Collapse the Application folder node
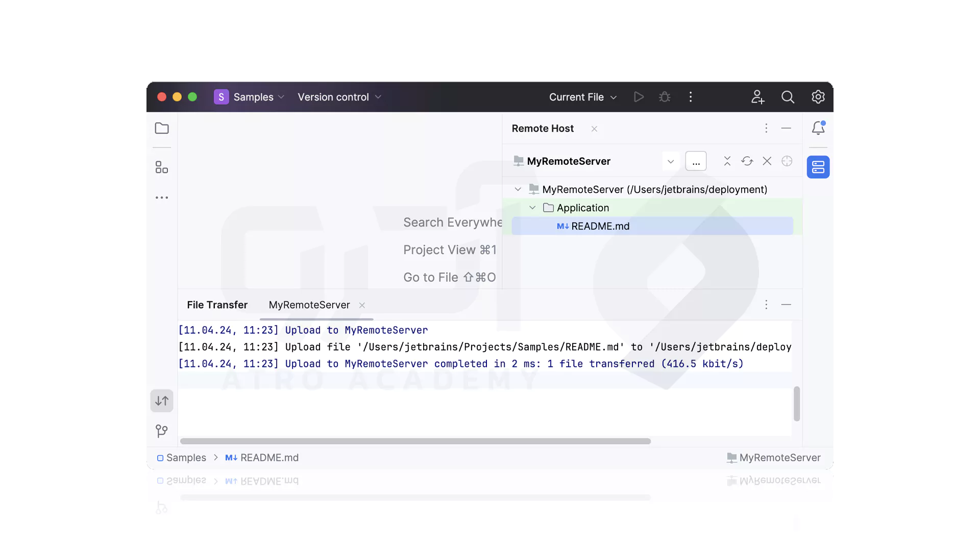The height and width of the screenshot is (551, 980). (532, 208)
